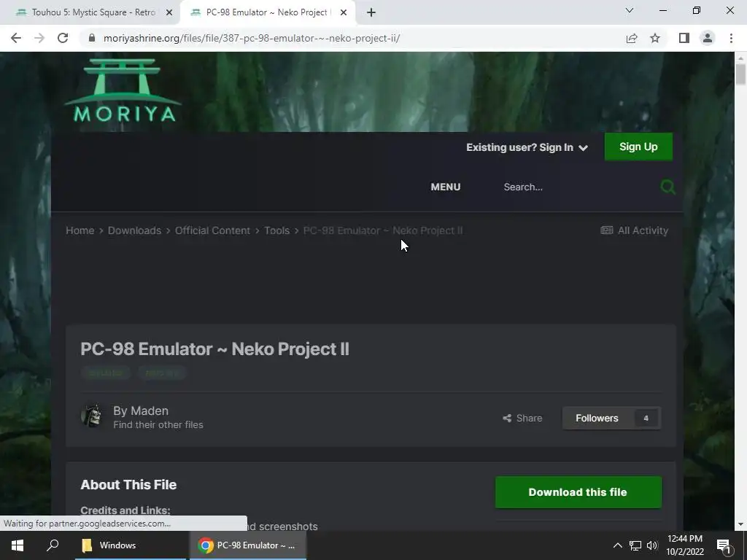Click Download this file button
747x560 pixels.
578,492
